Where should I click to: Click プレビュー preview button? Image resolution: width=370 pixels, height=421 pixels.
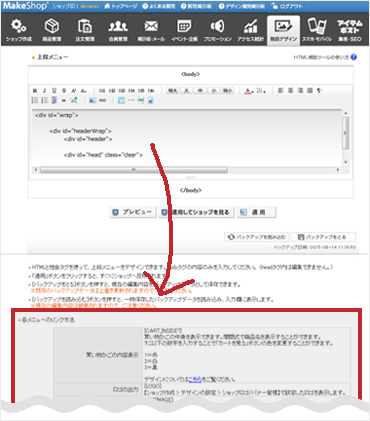click(133, 212)
